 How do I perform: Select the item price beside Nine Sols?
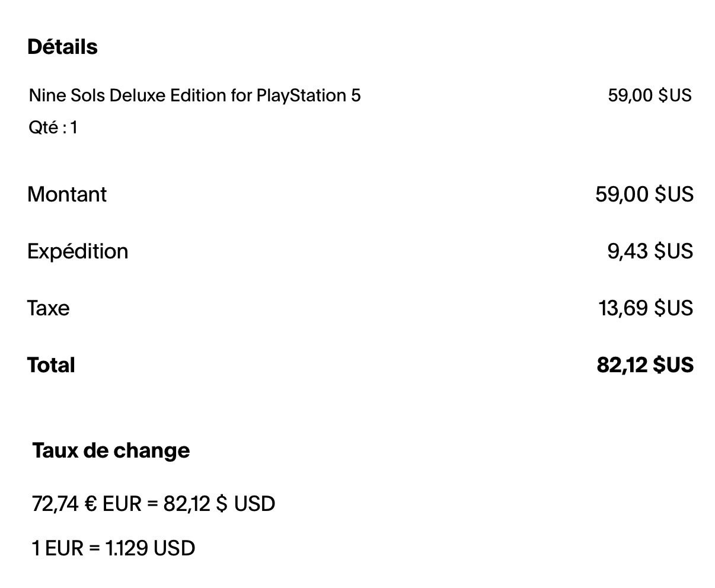649,95
